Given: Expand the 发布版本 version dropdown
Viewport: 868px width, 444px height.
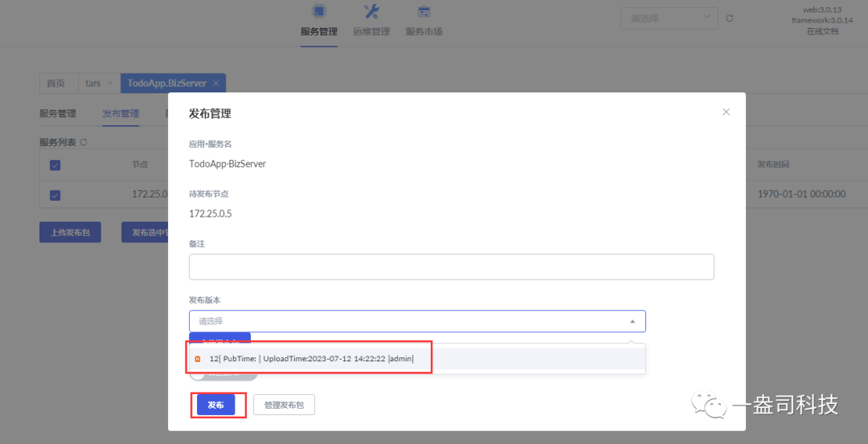Looking at the screenshot, I should [x=417, y=320].
